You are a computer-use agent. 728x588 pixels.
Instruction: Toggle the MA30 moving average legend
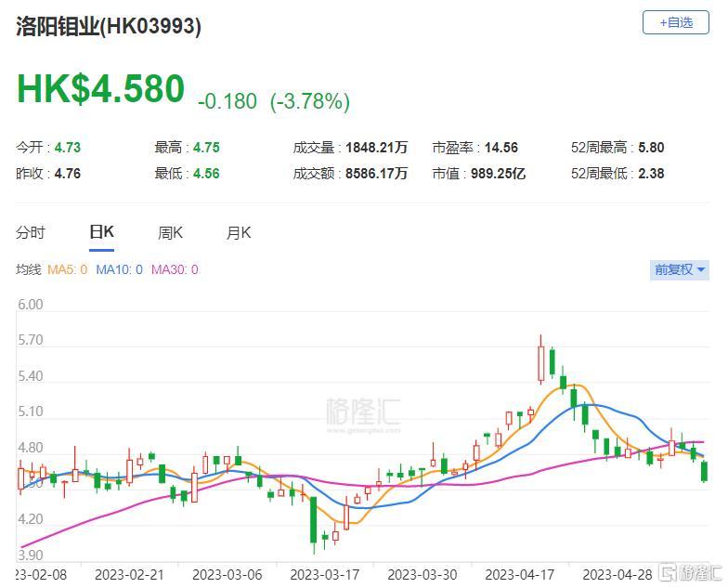[x=175, y=269]
